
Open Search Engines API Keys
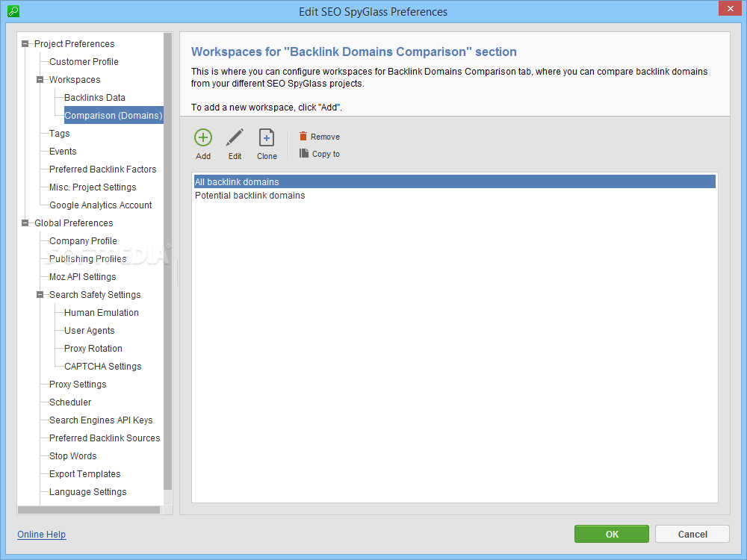(101, 420)
